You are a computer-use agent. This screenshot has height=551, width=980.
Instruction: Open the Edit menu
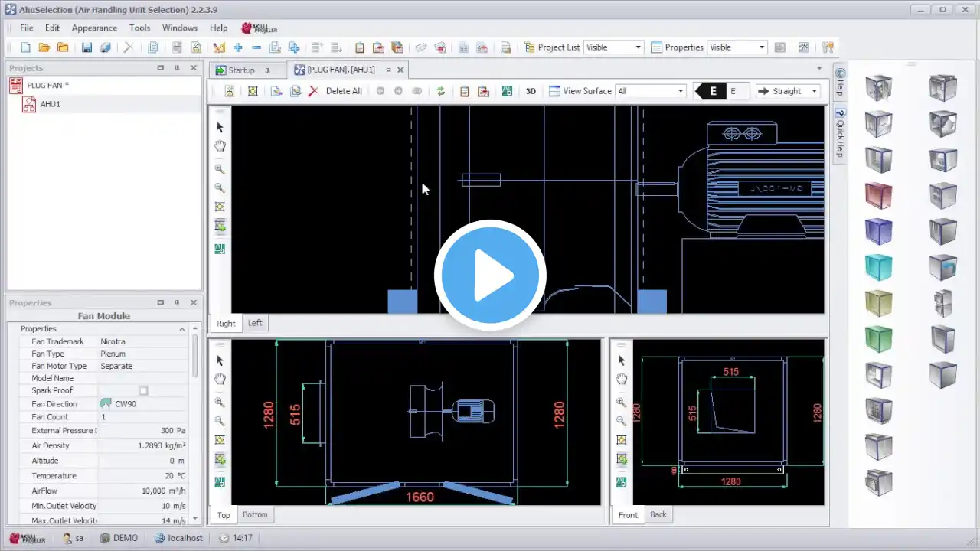click(x=52, y=28)
